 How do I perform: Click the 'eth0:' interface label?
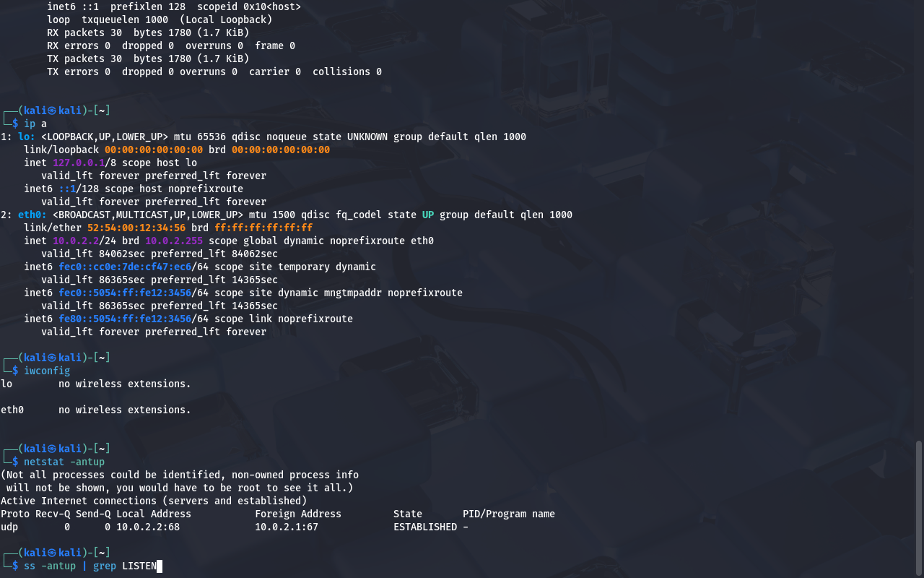click(32, 215)
